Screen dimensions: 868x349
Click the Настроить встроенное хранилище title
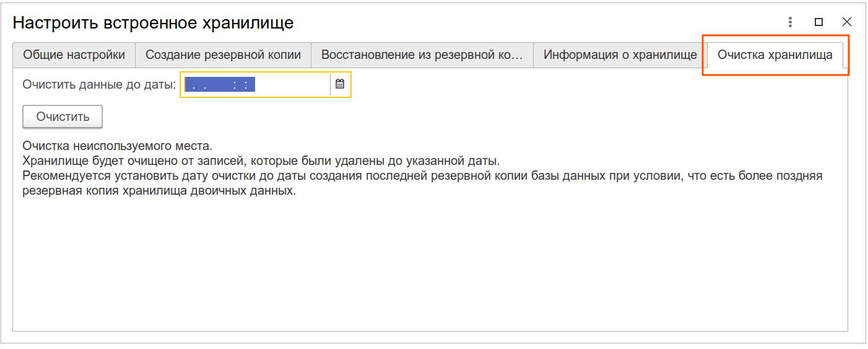(x=153, y=23)
